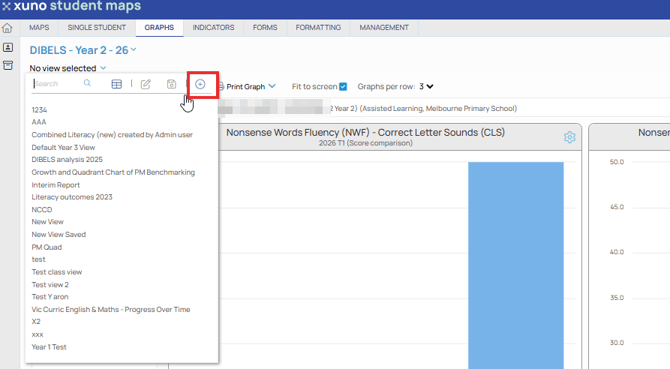Click the table view icon in dropdown toolbar

(x=117, y=84)
